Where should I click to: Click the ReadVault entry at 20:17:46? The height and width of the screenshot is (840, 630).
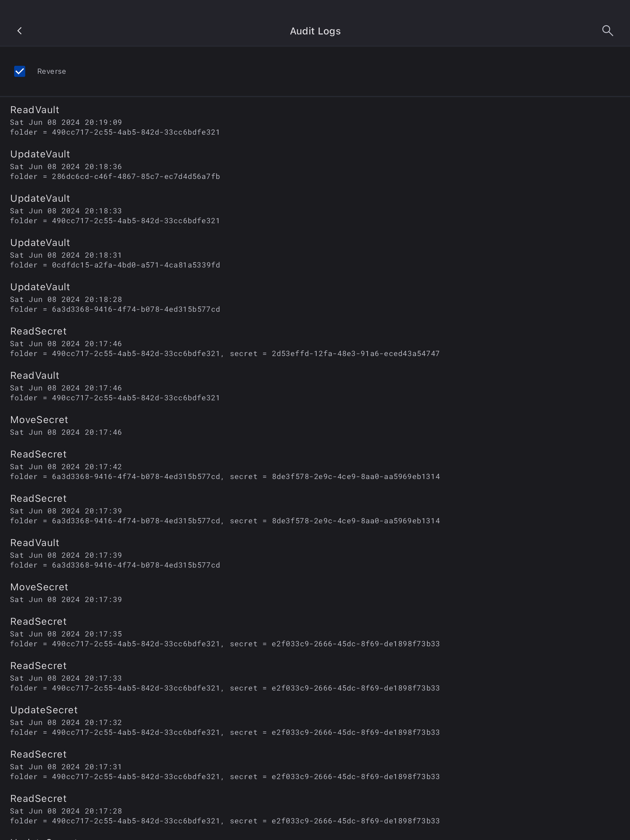[x=114, y=386]
